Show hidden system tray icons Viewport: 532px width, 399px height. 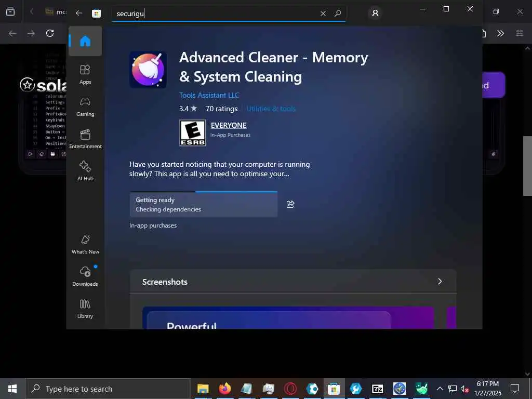pos(440,389)
